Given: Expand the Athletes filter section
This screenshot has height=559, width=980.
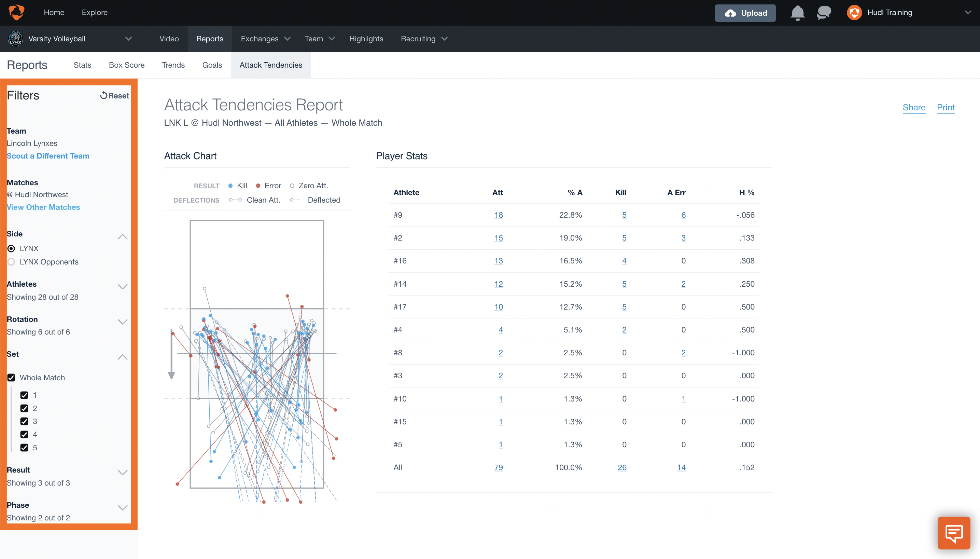Looking at the screenshot, I should coord(122,287).
